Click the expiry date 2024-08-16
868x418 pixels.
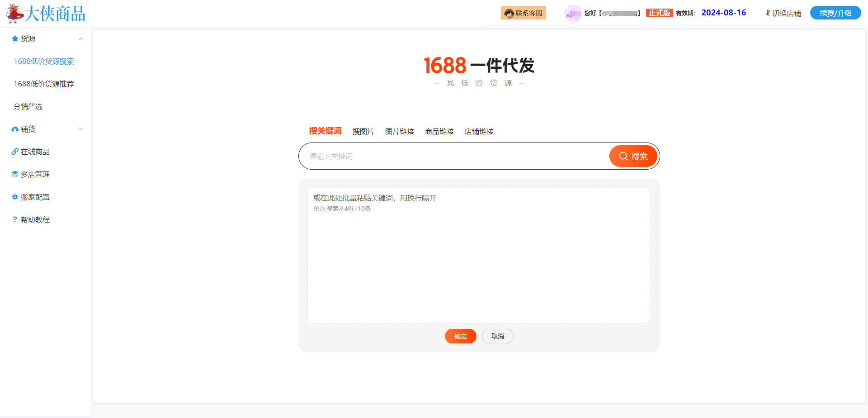click(724, 13)
